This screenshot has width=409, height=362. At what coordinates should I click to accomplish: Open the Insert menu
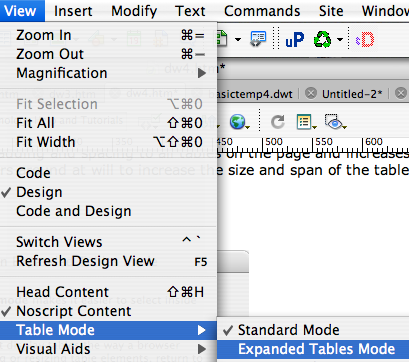pyautogui.click(x=73, y=11)
